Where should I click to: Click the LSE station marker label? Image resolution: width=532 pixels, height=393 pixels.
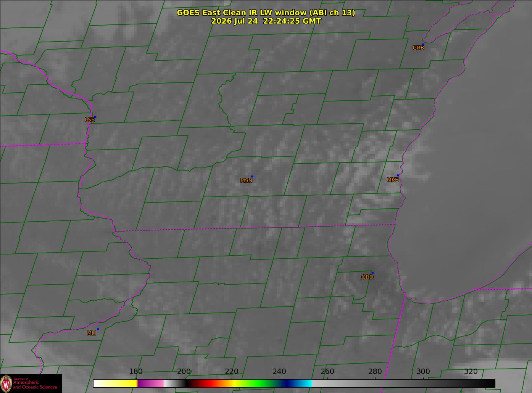(89, 119)
